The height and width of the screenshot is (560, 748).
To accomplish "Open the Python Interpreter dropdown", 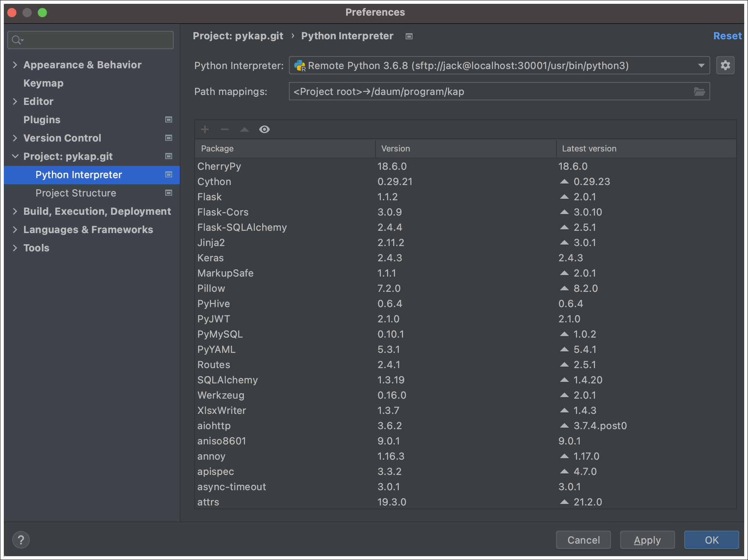I will (701, 66).
